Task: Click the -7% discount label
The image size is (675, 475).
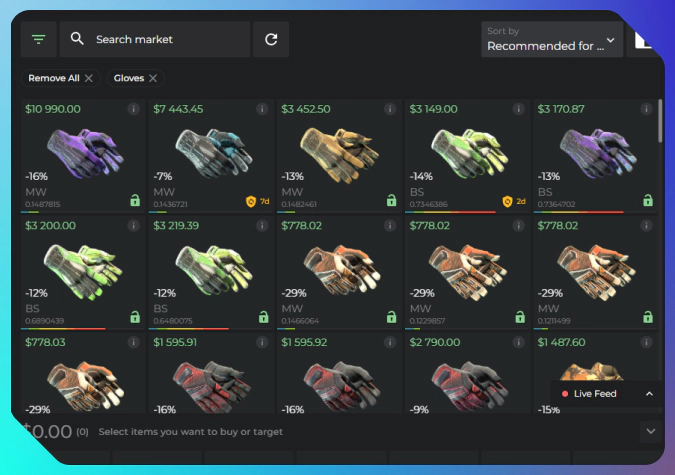Action: click(163, 176)
